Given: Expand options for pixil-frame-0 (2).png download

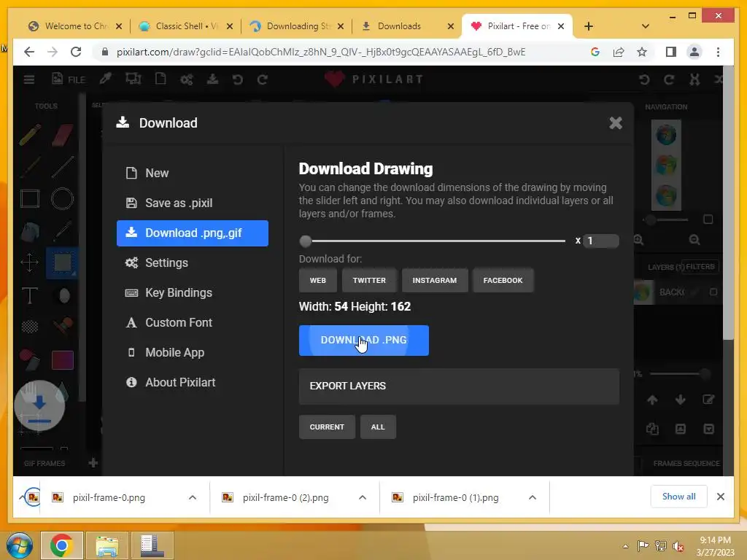Looking at the screenshot, I should click(x=363, y=497).
